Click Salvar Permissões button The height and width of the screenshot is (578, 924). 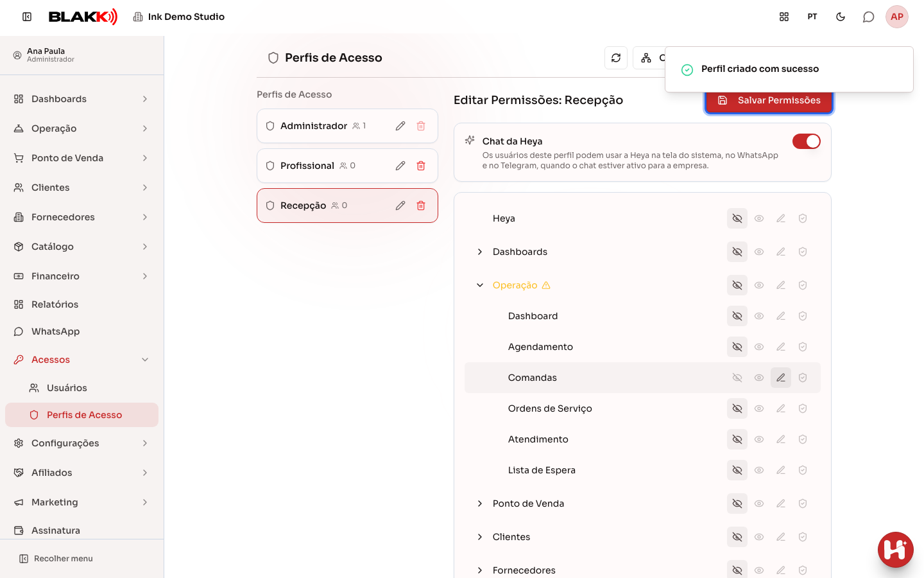coord(769,100)
